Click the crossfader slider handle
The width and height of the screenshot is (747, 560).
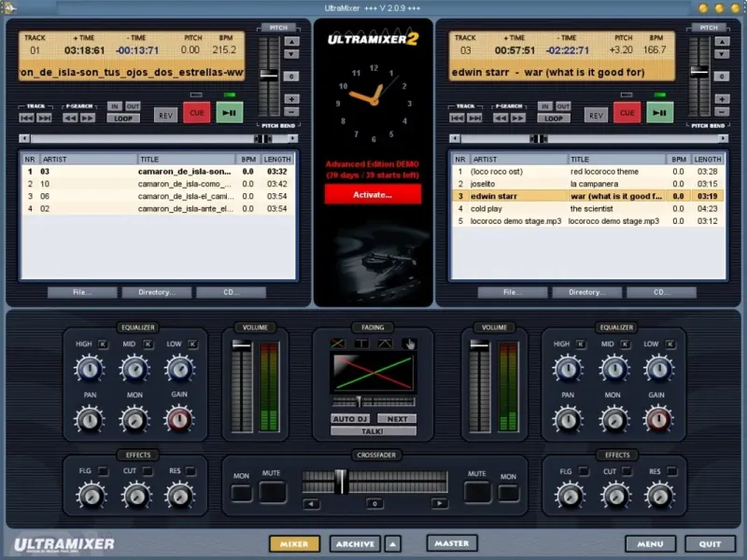341,481
